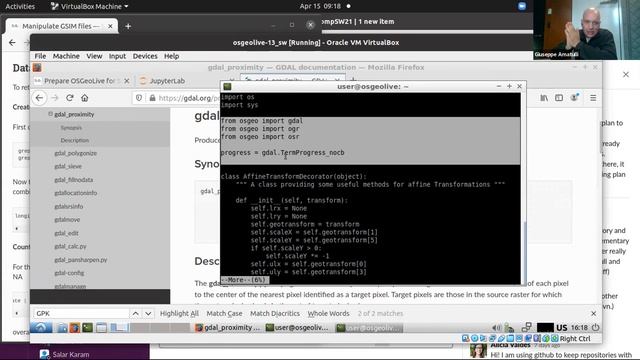The image size is (640, 360).
Task: Click the host clock Apr 15 09:18
Action: (320, 6)
